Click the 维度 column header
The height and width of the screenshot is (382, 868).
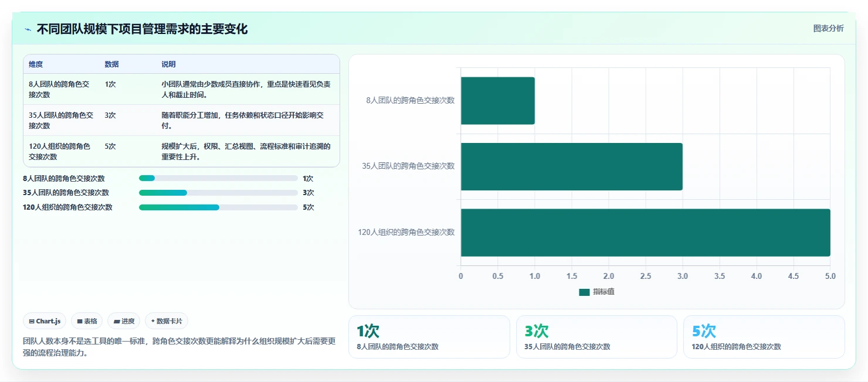click(36, 64)
